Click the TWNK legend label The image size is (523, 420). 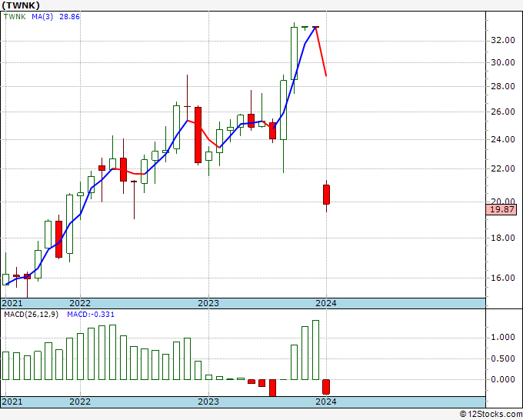coord(15,16)
